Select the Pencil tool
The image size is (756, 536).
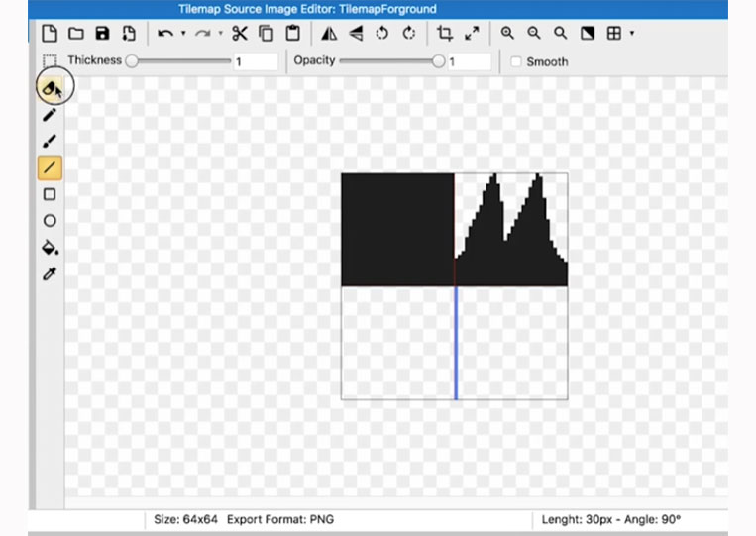click(50, 115)
